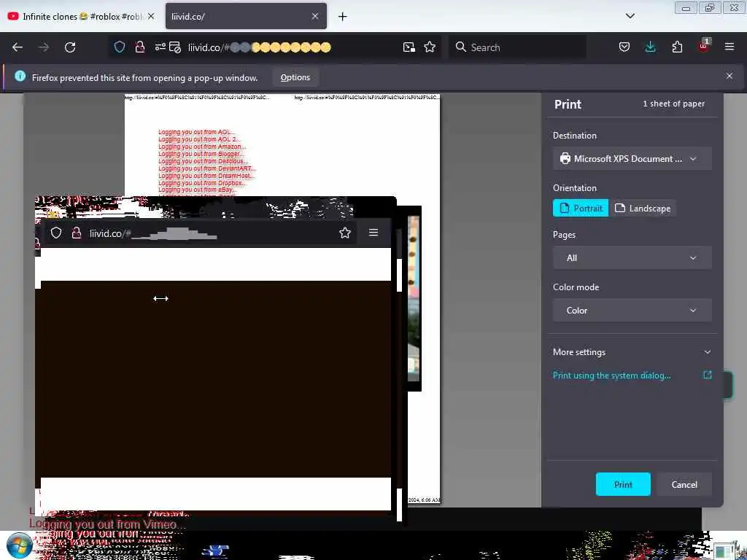747x560 pixels.
Task: Click the Search box in toolbar
Action: point(517,47)
